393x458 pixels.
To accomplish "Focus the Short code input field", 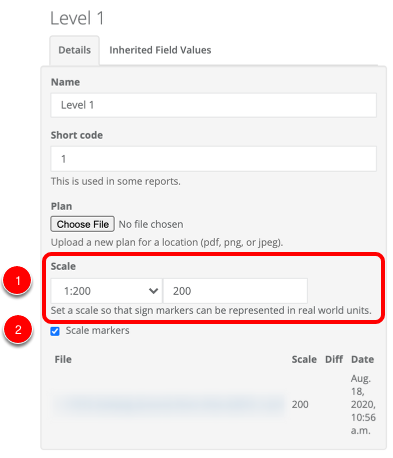I will point(213,159).
